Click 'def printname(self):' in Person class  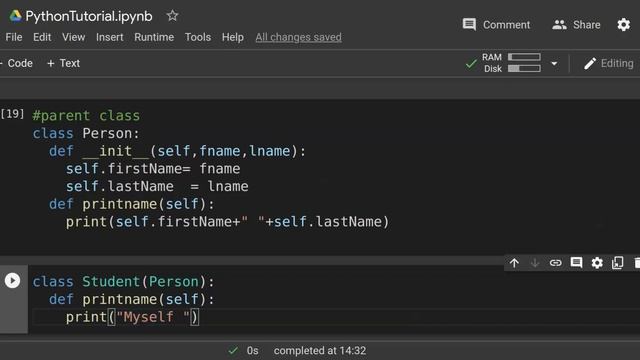pyautogui.click(x=131, y=204)
